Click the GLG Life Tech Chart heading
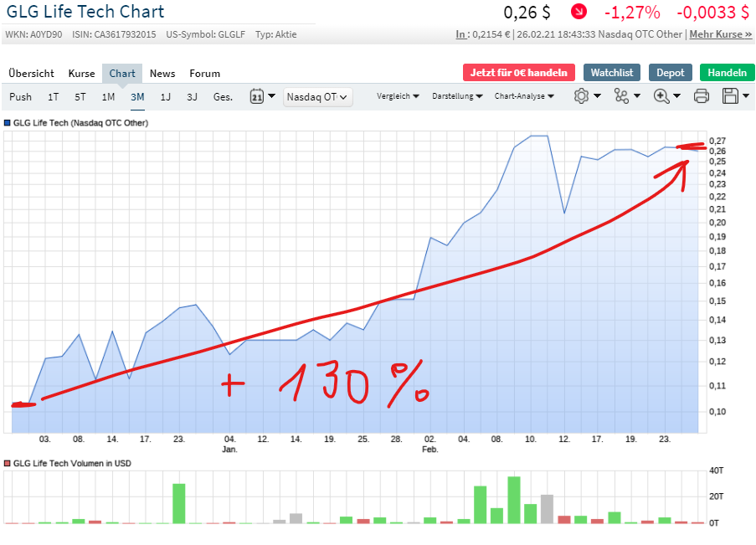The image size is (756, 545). (x=85, y=12)
